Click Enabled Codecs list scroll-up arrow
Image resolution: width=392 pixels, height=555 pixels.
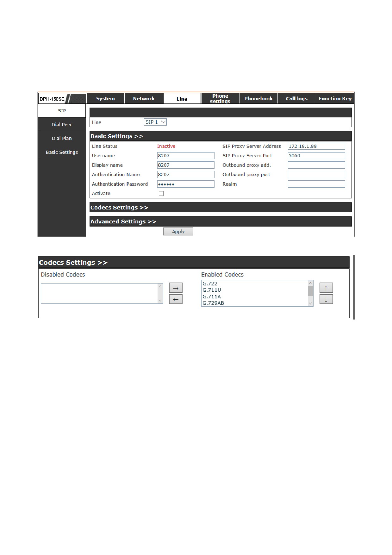pyautogui.click(x=310, y=283)
